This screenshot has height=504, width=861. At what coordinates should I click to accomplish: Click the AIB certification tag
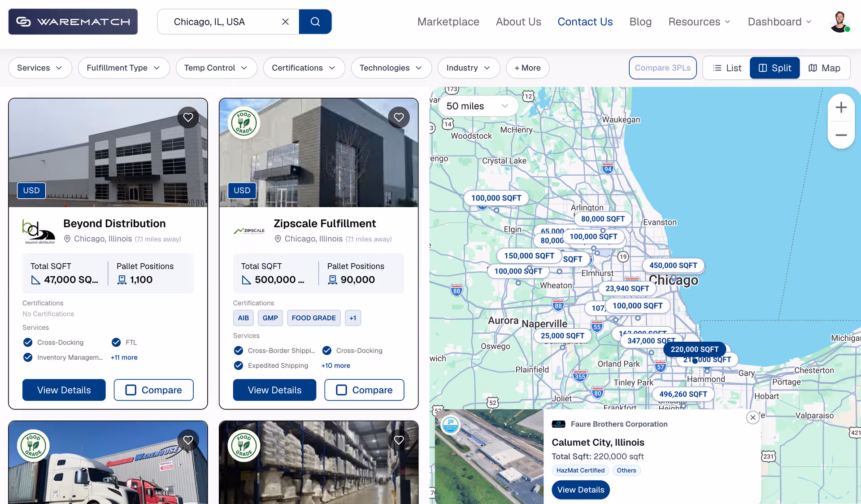(x=244, y=318)
